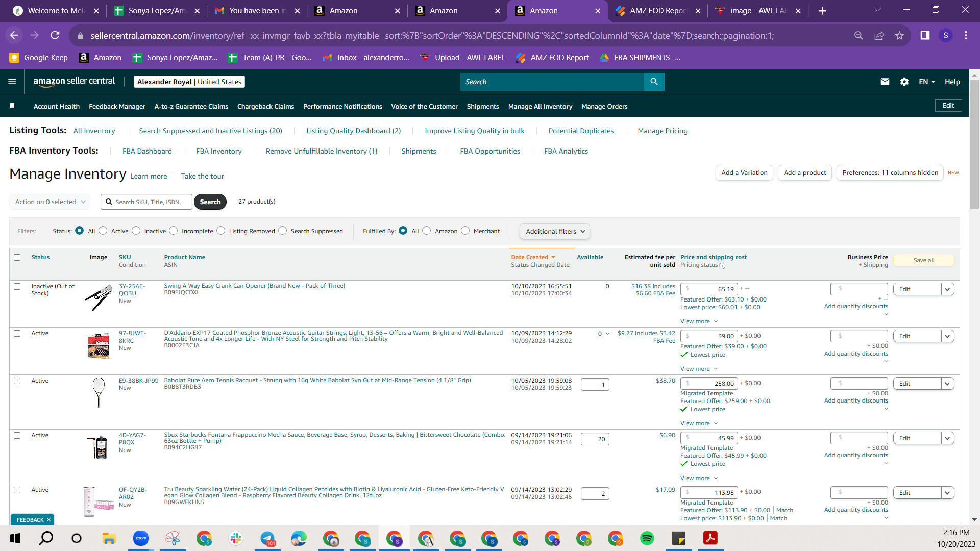This screenshot has height=551, width=980.
Task: Click the pricing status info icon
Action: (722, 266)
